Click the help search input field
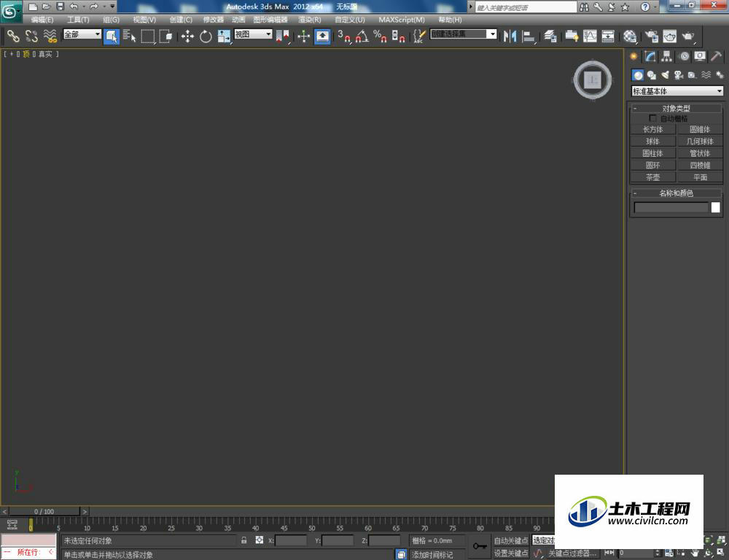 (526, 7)
